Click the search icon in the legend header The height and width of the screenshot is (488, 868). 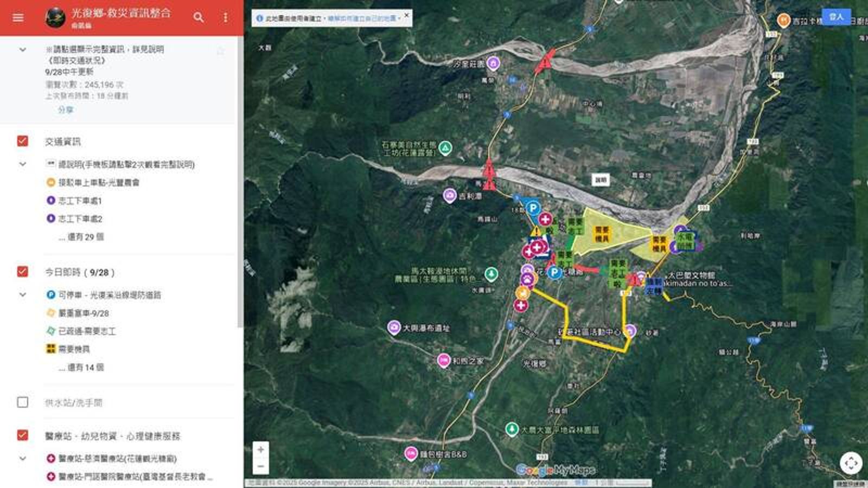coord(200,17)
